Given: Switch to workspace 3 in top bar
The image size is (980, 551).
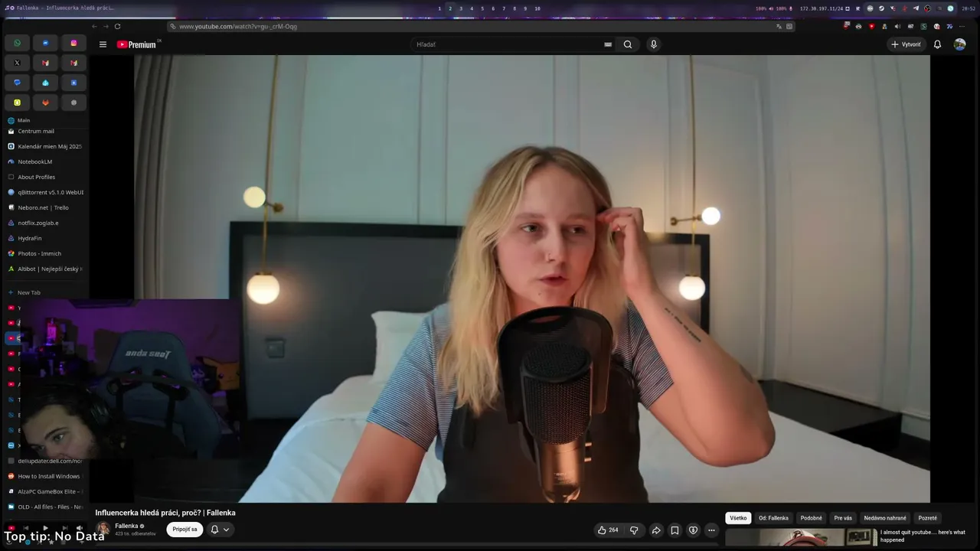Looking at the screenshot, I should pyautogui.click(x=461, y=8).
